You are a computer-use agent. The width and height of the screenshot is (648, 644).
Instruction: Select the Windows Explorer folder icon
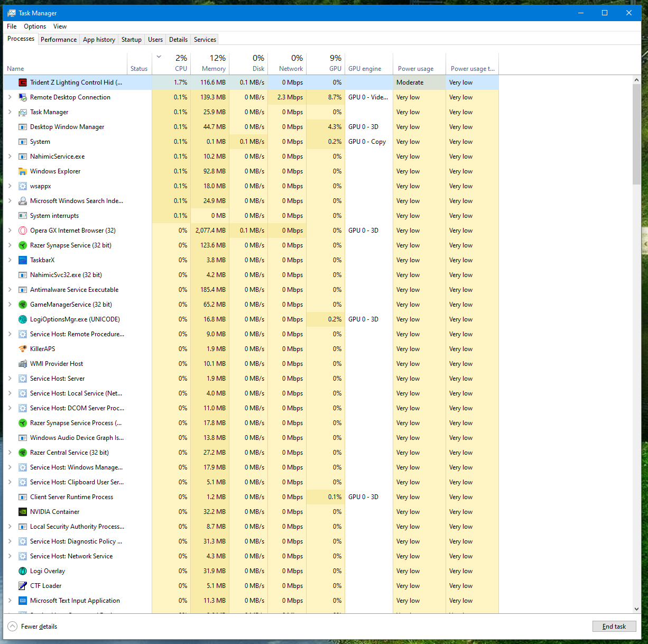click(x=23, y=171)
